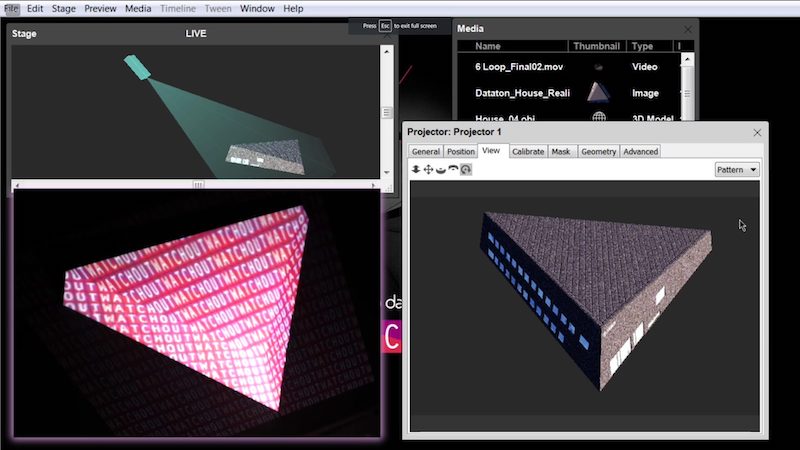Screen dimensions: 800x450
Task: Sort media by the Name column header
Action: (x=488, y=46)
